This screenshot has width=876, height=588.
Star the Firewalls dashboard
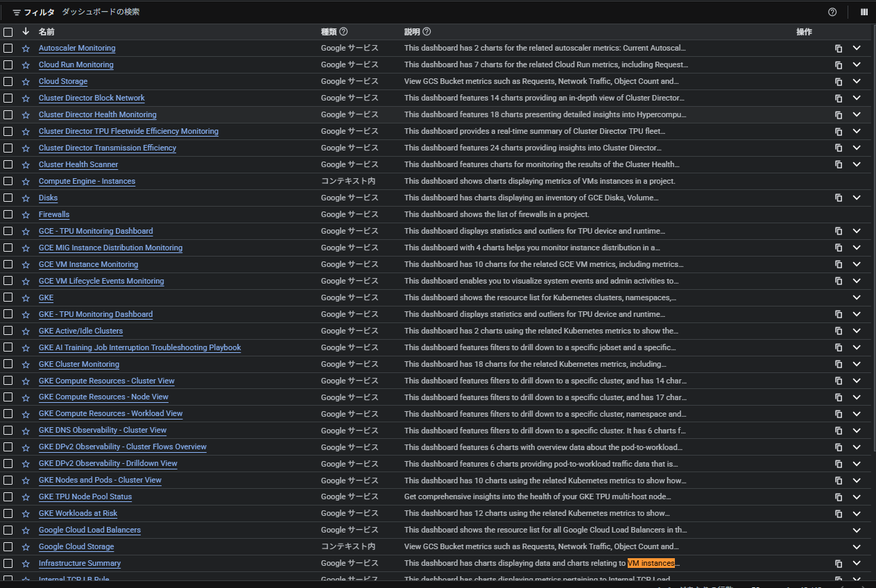coord(26,215)
